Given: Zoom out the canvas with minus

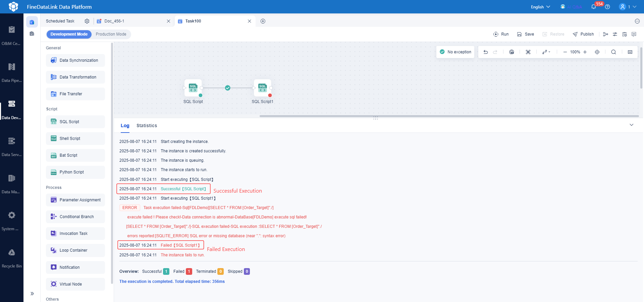Looking at the screenshot, I should coord(565,52).
